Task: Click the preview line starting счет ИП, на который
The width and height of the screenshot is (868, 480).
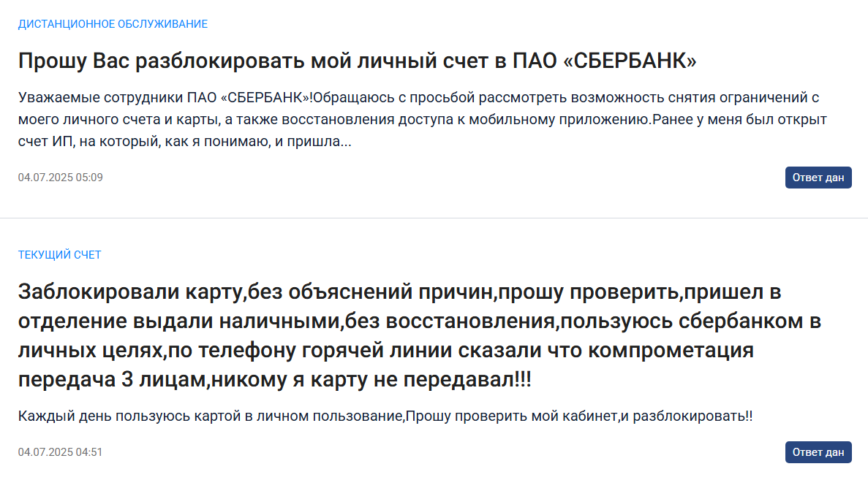Action: tap(185, 142)
